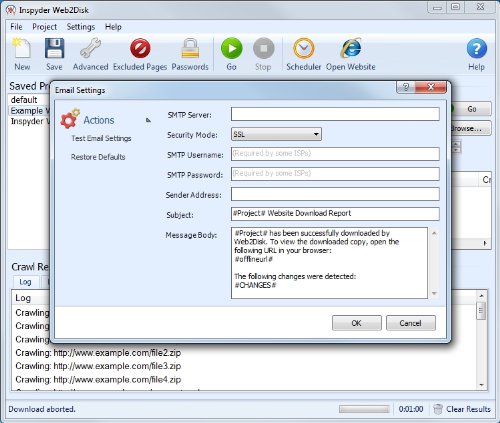Image resolution: width=500 pixels, height=423 pixels.
Task: Collapse the Actions panel arrow
Action: [x=148, y=120]
